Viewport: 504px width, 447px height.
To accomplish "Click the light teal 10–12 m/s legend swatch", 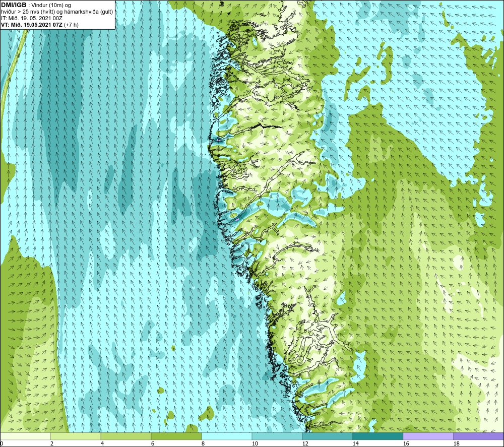I will pyautogui.click(x=277, y=436).
